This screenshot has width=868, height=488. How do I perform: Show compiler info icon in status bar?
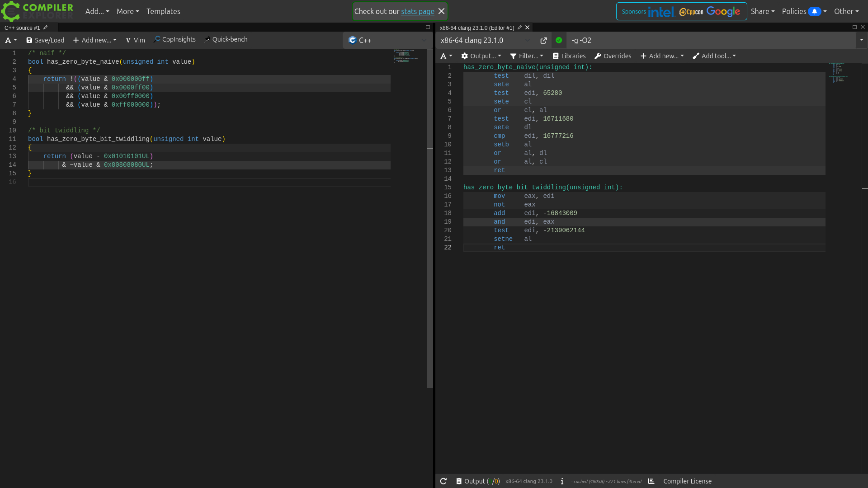pos(562,481)
